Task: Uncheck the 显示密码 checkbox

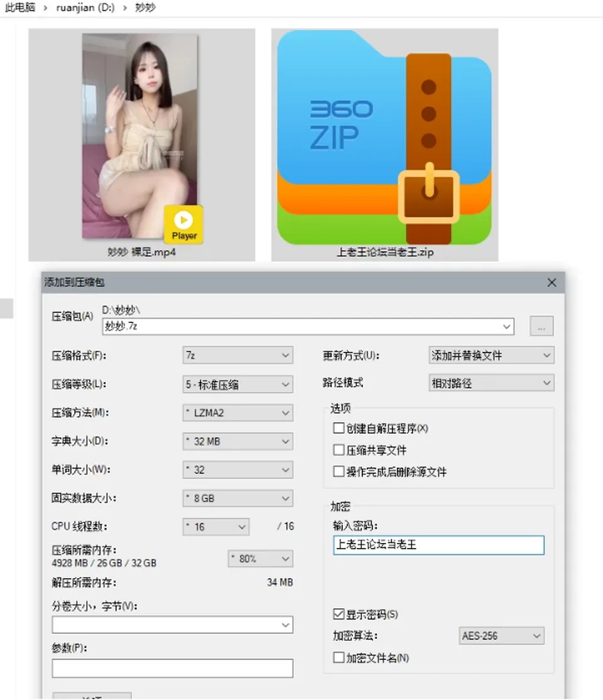Action: point(339,615)
